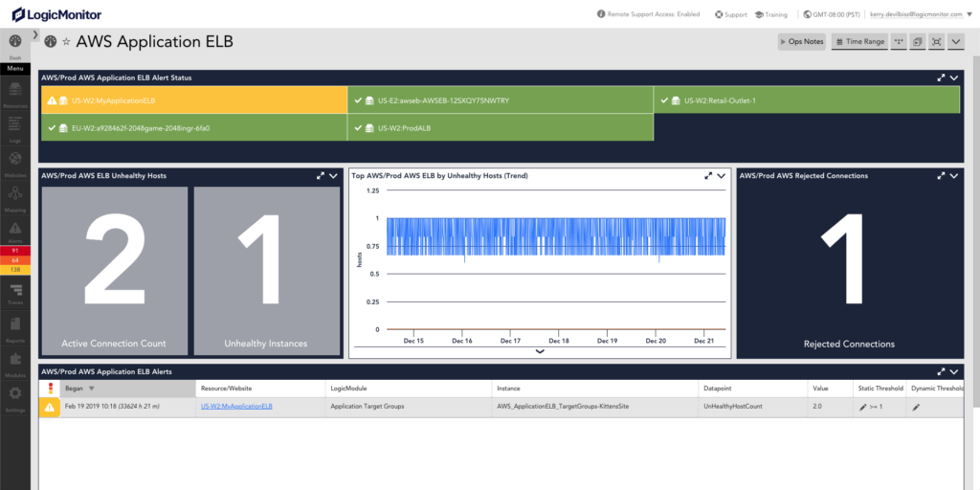Open Traces from the sidebar

click(x=15, y=295)
